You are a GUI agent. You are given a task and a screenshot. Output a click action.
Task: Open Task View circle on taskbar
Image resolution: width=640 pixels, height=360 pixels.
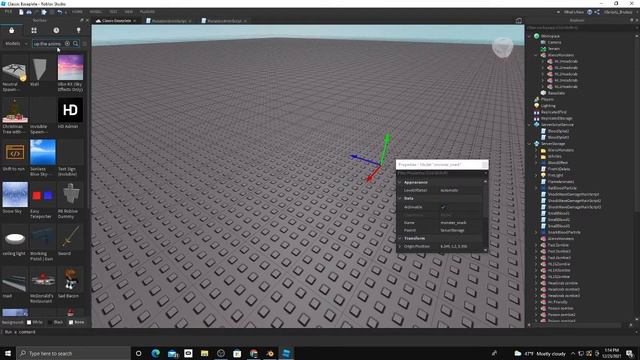click(x=138, y=353)
